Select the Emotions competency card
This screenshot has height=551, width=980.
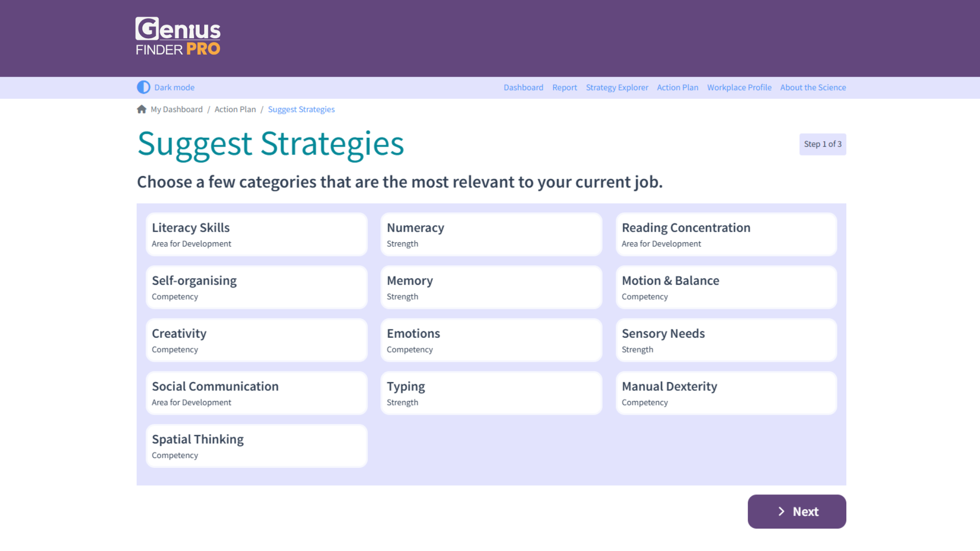point(491,340)
